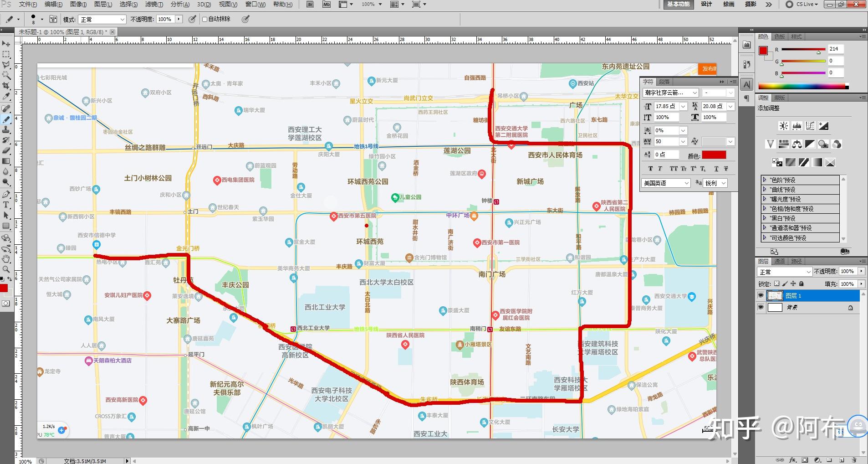The image size is (868, 464).
Task: Expand the "曲线"预设 list
Action: tap(765, 189)
